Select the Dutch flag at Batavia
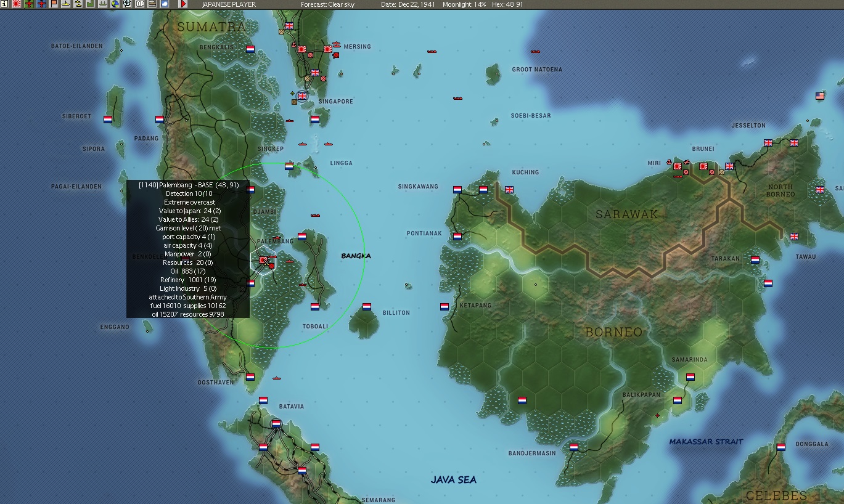This screenshot has height=504, width=844. tap(276, 423)
